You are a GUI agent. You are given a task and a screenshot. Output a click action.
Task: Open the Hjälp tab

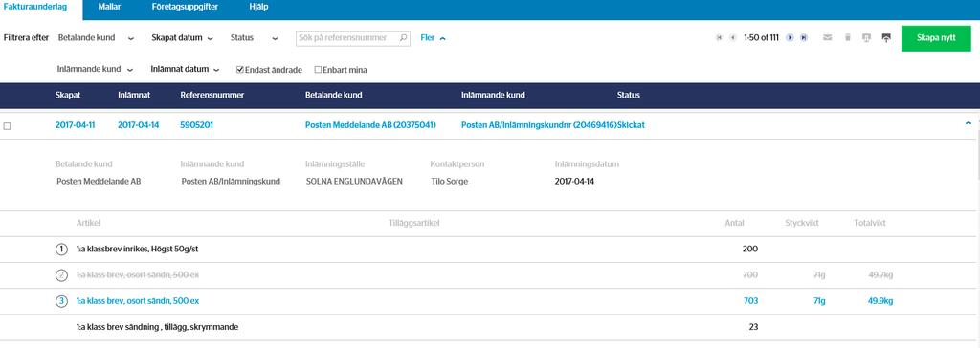[257, 7]
